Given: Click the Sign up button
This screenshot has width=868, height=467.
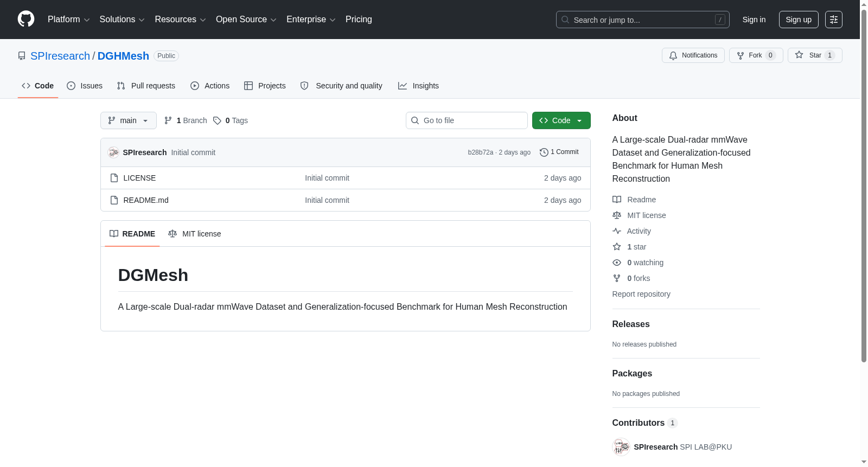Looking at the screenshot, I should (x=799, y=20).
